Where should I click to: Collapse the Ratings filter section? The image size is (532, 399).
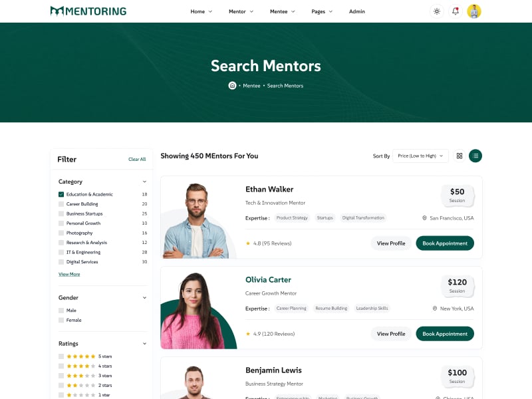pyautogui.click(x=144, y=344)
